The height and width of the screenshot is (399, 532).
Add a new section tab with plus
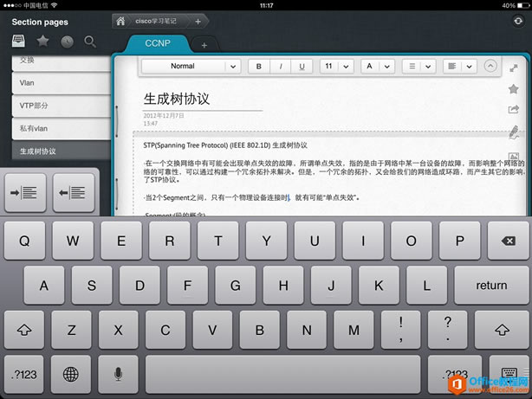click(x=204, y=45)
